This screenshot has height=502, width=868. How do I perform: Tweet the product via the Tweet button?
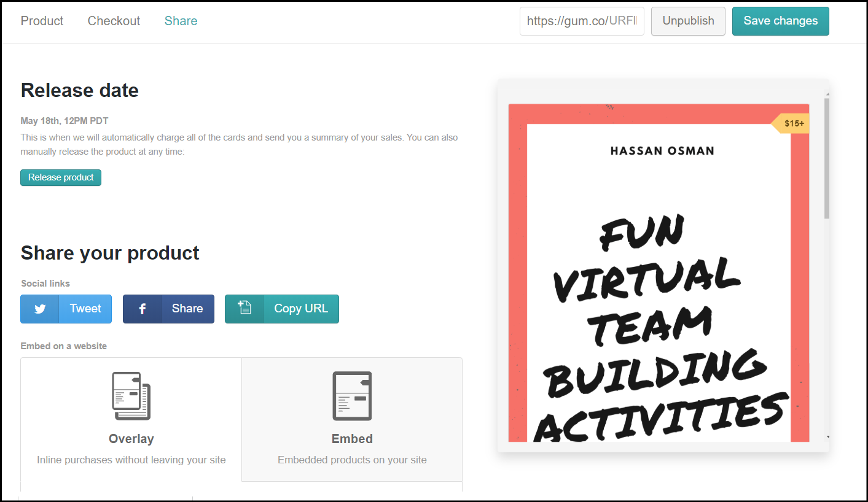tap(85, 309)
